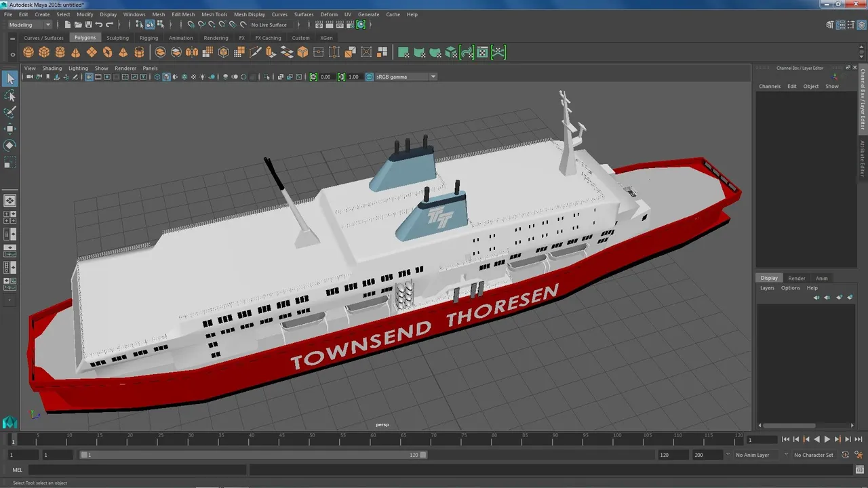Select the Move tool in toolbox
Viewport: 868px width, 488px height.
click(x=10, y=129)
